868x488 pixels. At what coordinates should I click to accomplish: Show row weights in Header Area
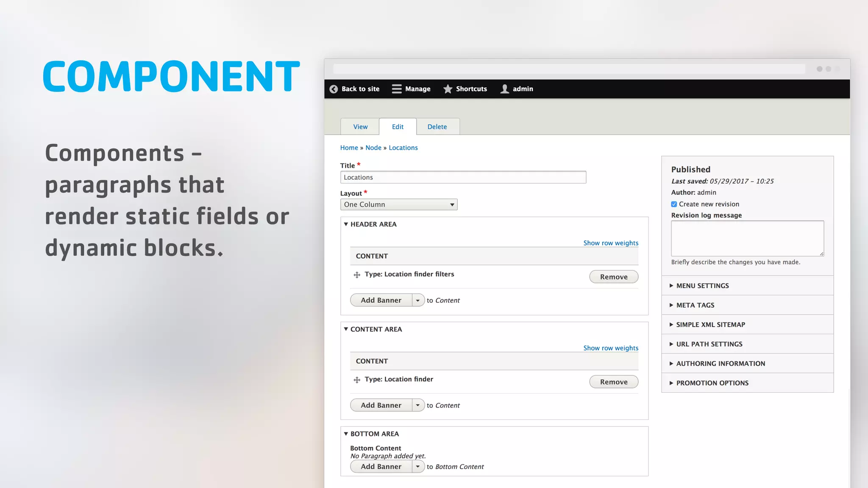point(611,243)
